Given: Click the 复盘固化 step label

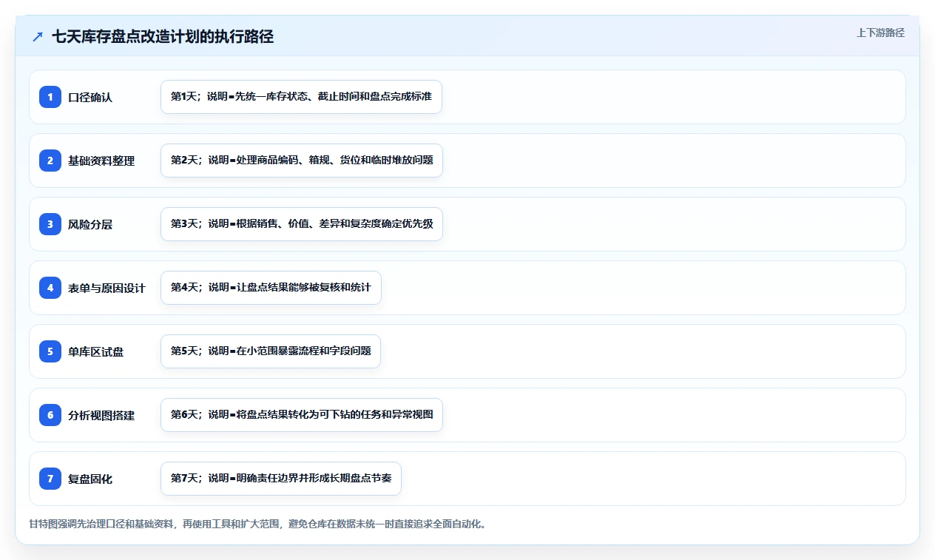Looking at the screenshot, I should tap(90, 479).
